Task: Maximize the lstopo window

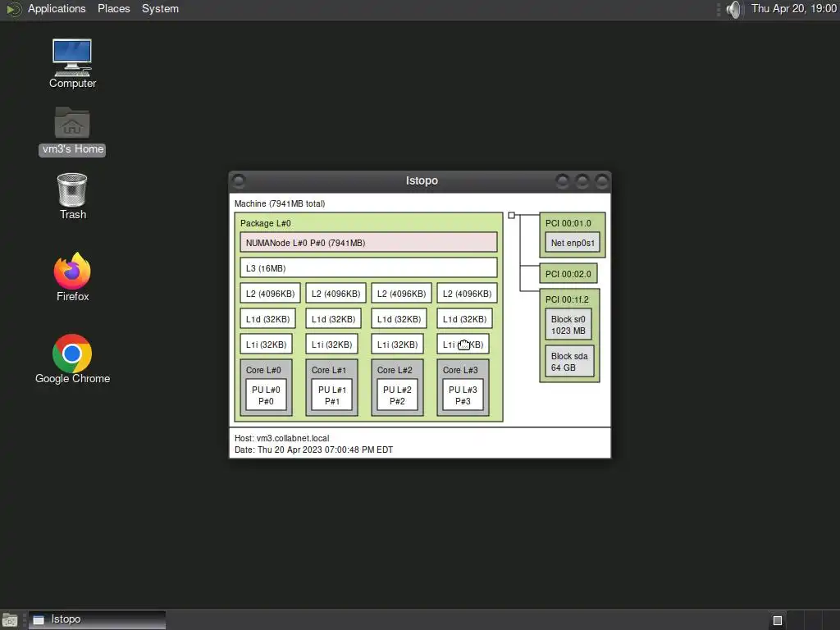Action: [x=582, y=181]
